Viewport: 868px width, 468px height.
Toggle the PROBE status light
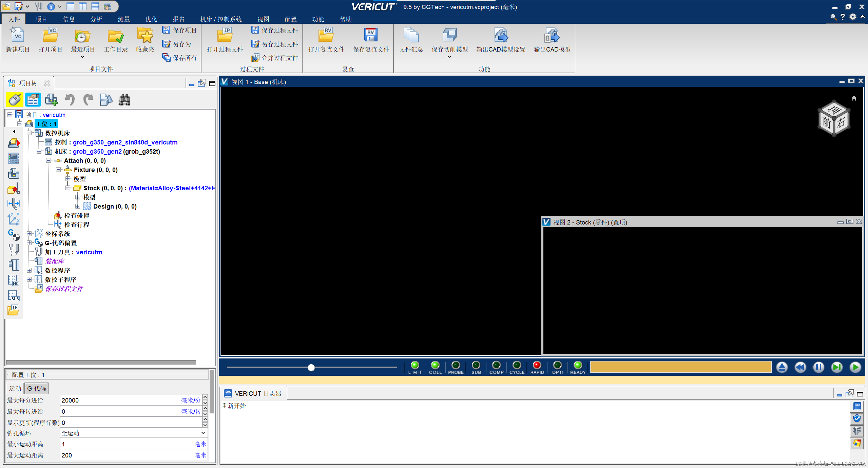click(x=456, y=365)
